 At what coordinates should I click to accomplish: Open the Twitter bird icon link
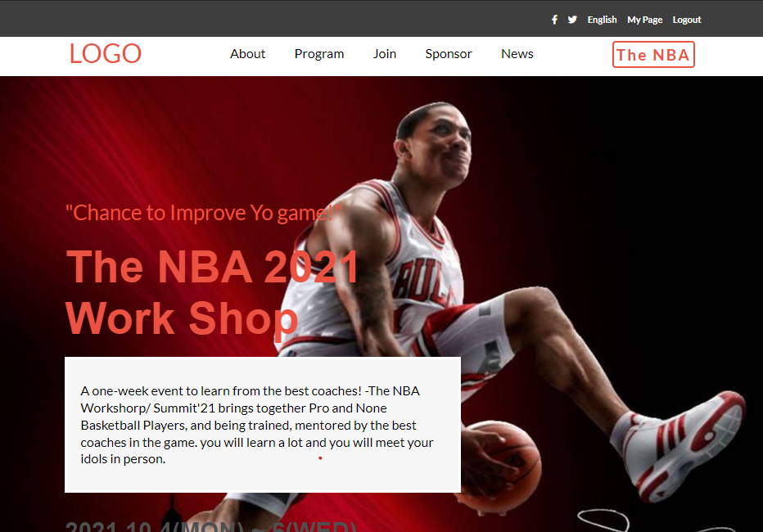pyautogui.click(x=572, y=20)
